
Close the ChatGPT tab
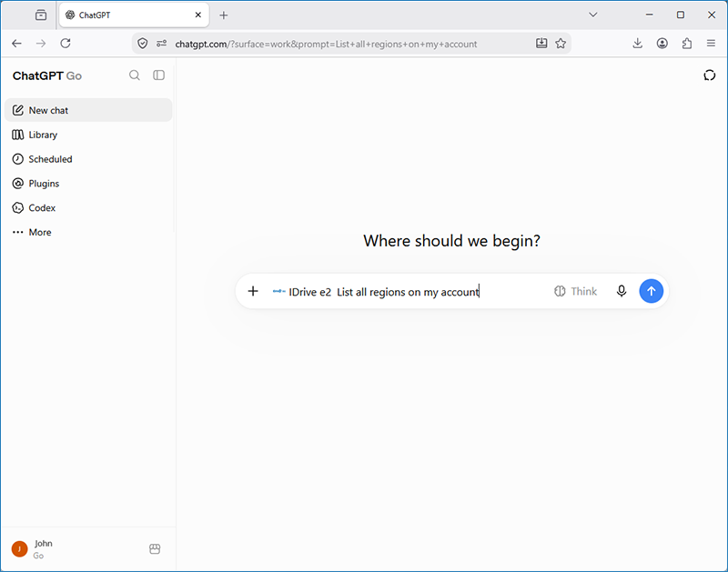(198, 15)
